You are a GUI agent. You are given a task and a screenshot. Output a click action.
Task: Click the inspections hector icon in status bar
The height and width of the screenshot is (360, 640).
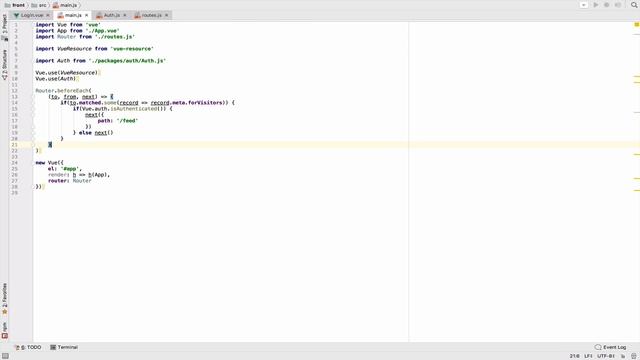coord(633,356)
